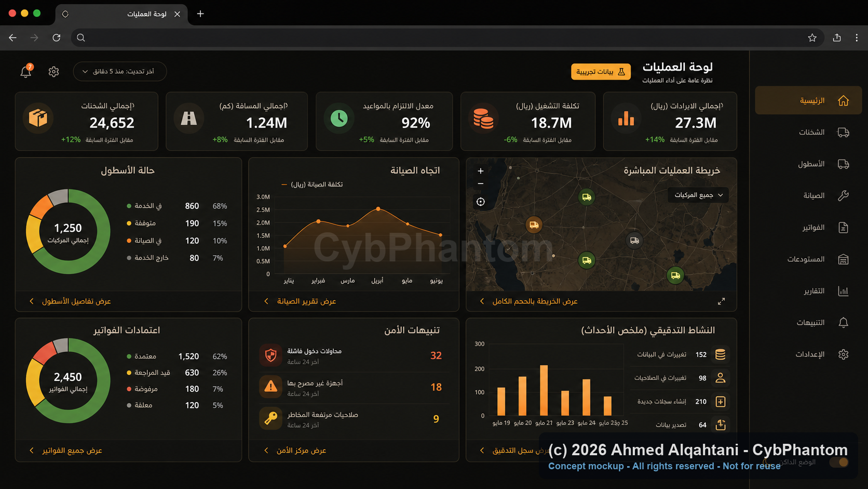Click the topmost green truck marker

pos(587,197)
